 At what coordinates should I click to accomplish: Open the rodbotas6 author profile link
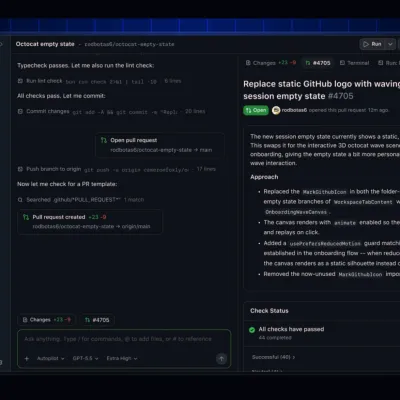[294, 110]
